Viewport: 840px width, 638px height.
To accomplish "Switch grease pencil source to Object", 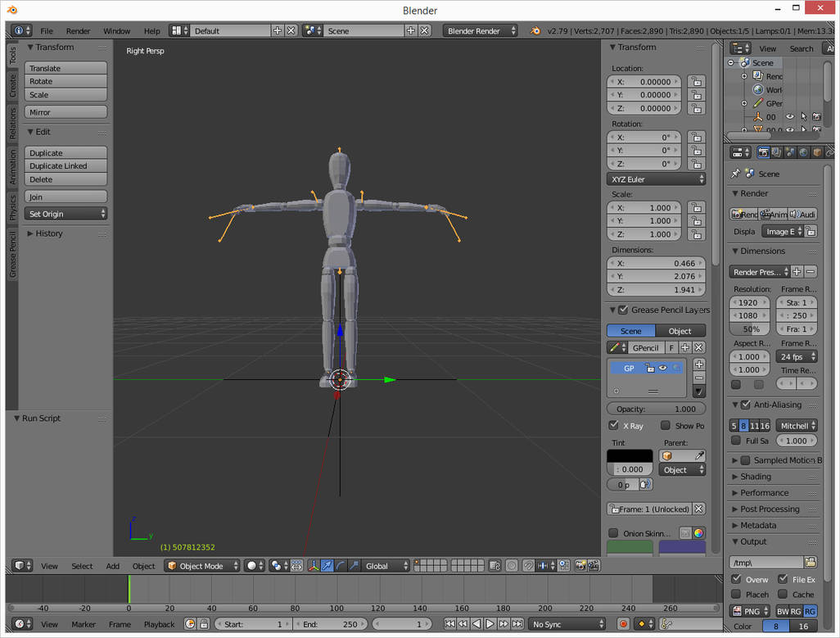I will click(680, 331).
